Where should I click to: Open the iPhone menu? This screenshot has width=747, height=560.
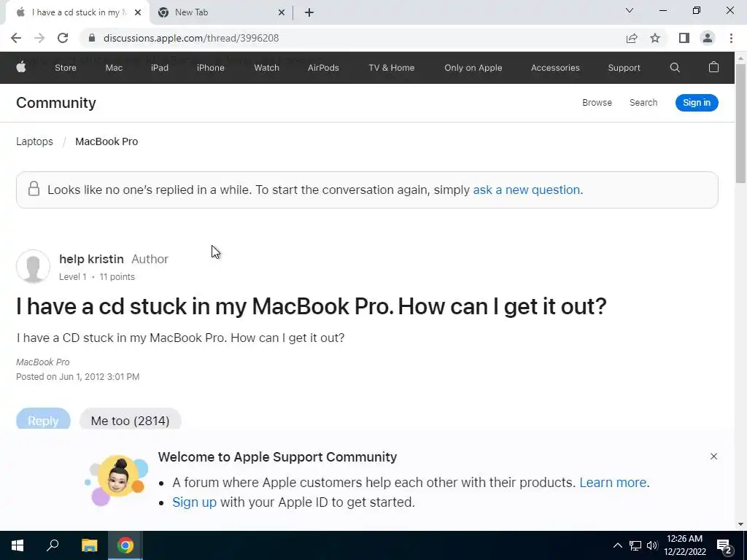[211, 68]
